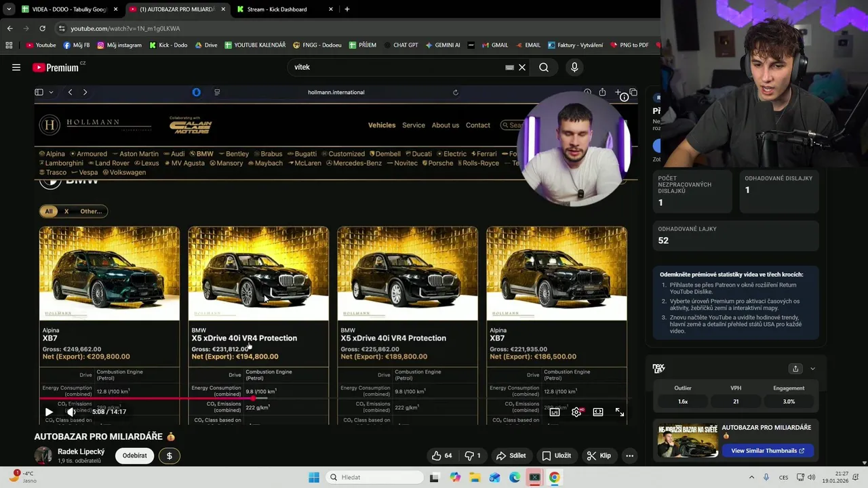Open the apps grid in bookmarks bar
868x488 pixels.
pyautogui.click(x=9, y=45)
